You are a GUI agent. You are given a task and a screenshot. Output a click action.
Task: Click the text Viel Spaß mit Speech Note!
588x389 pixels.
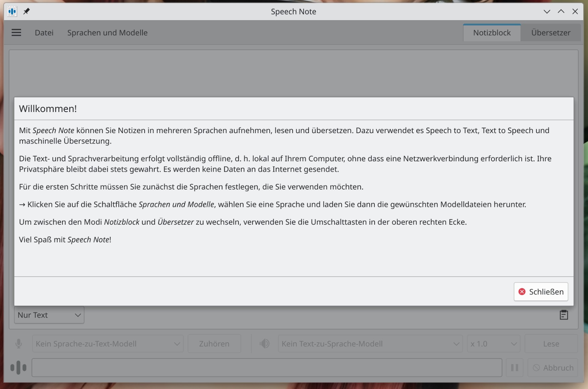click(x=65, y=239)
